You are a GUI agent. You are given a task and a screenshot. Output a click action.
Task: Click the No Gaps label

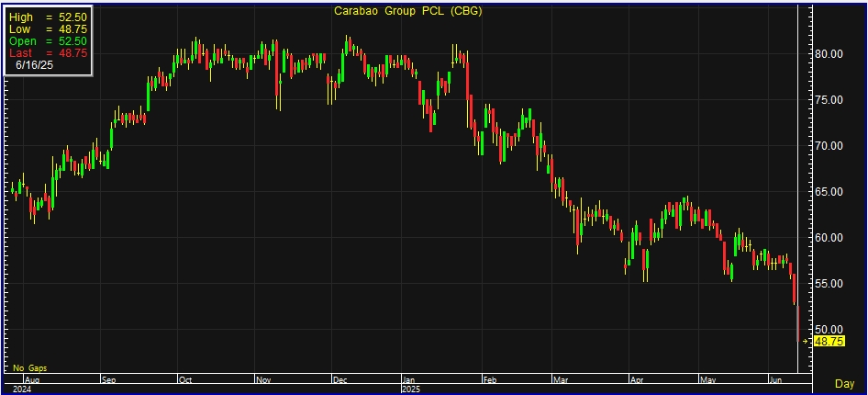point(30,367)
